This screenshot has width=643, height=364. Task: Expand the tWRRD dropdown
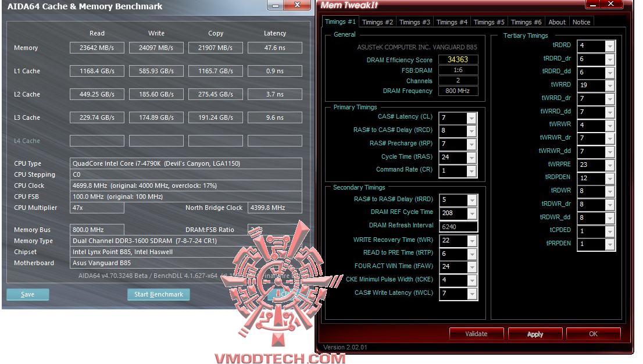610,86
